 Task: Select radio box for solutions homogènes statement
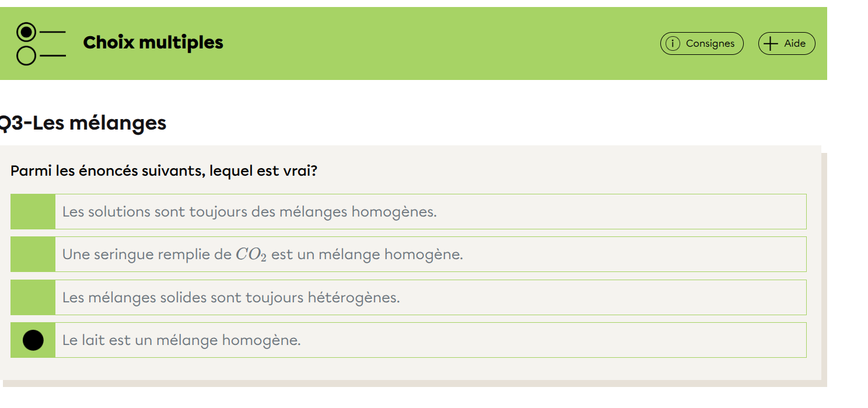point(33,212)
